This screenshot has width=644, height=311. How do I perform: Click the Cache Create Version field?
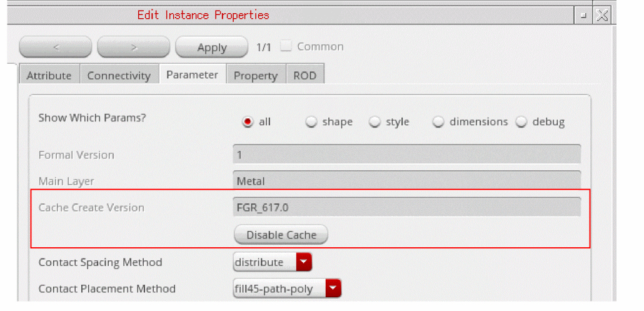point(406,208)
